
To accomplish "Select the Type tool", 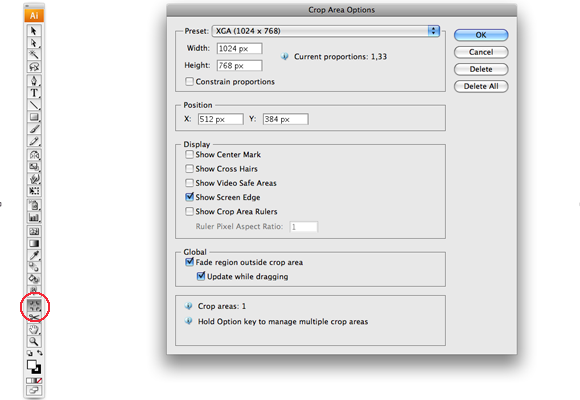I will coord(34,93).
